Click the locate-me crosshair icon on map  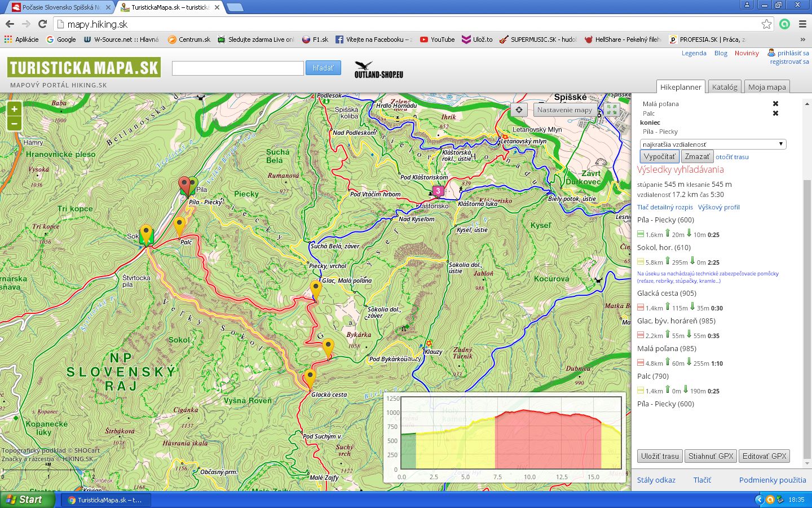point(519,110)
